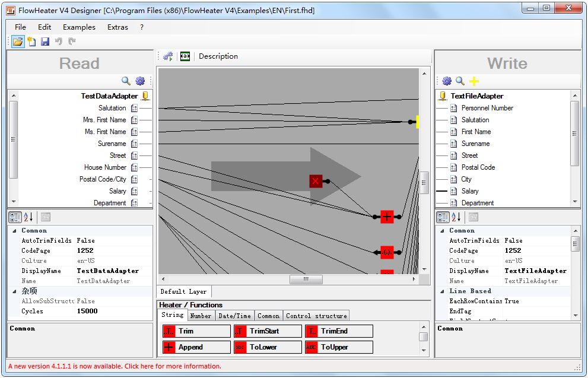Select the red X heater on canvas

[x=316, y=182]
